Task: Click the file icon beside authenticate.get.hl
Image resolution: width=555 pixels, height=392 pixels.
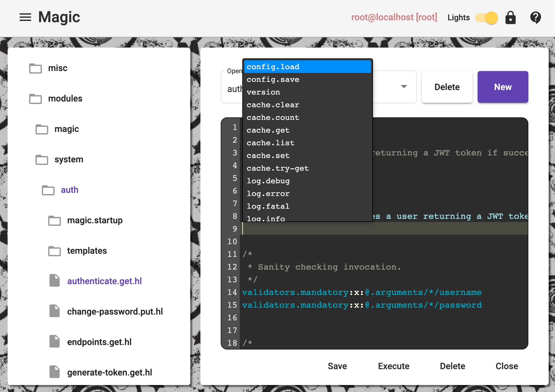Action: [55, 281]
